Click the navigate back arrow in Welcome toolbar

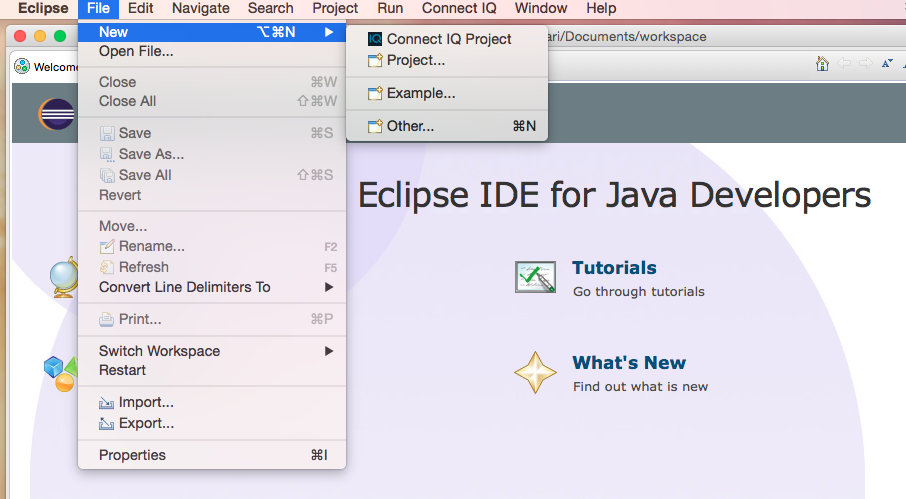coord(844,64)
